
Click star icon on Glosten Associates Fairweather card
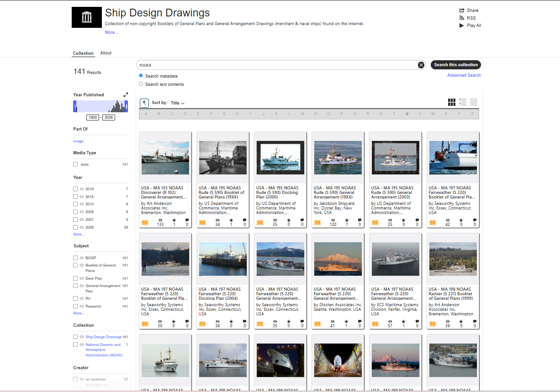click(x=346, y=321)
